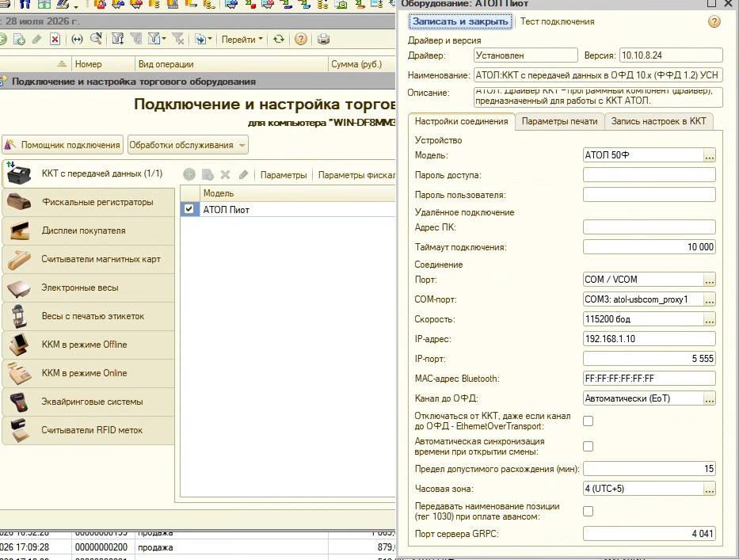Click the IP-адрес field 192.168.1.10
The image size is (739, 560).
click(x=649, y=339)
